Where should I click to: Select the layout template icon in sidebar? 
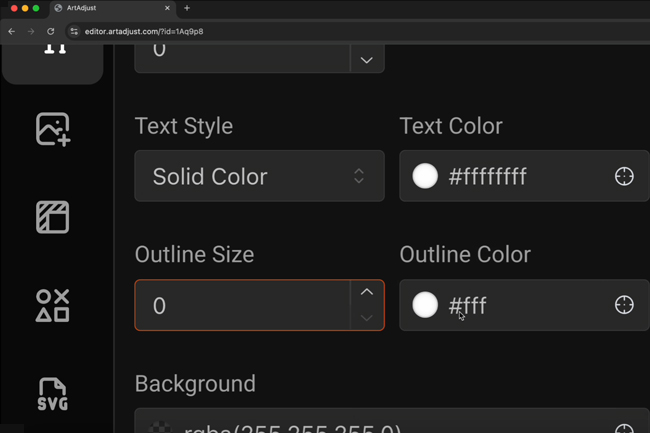52,217
